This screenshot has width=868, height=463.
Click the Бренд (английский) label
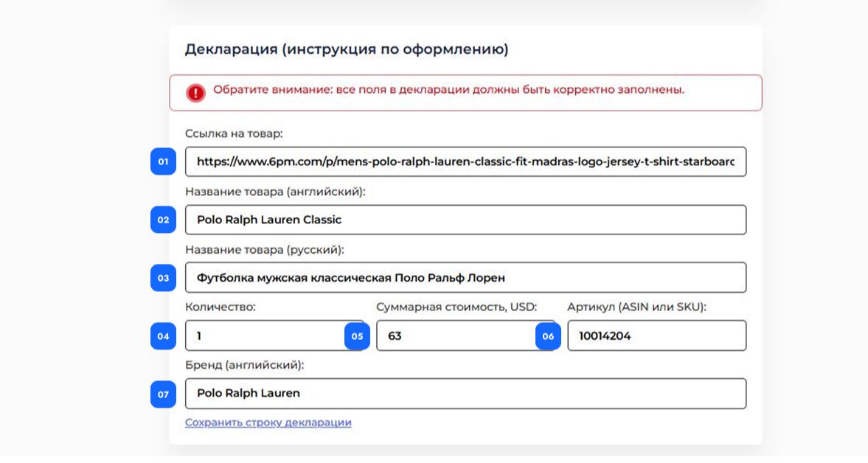[x=244, y=365]
